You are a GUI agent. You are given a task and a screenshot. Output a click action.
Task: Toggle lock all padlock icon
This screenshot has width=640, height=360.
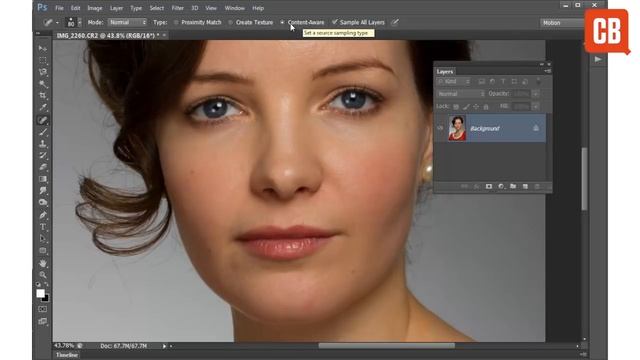click(486, 107)
